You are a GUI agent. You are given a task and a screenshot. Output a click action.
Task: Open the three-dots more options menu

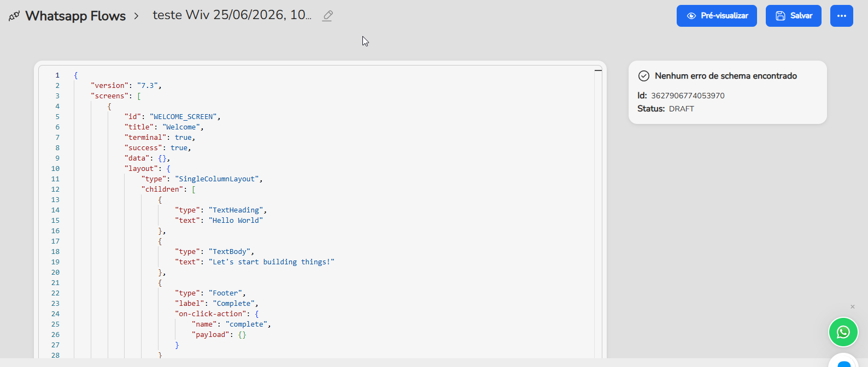842,16
